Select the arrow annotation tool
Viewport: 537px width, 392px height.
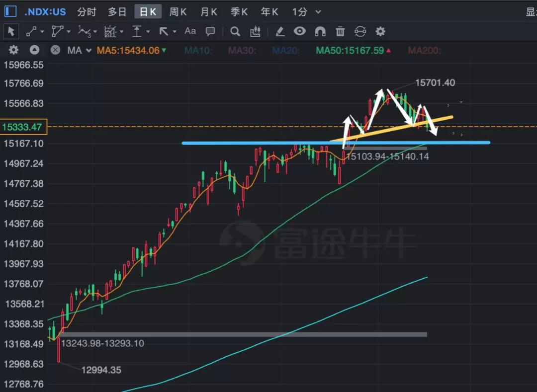pyautogui.click(x=164, y=31)
